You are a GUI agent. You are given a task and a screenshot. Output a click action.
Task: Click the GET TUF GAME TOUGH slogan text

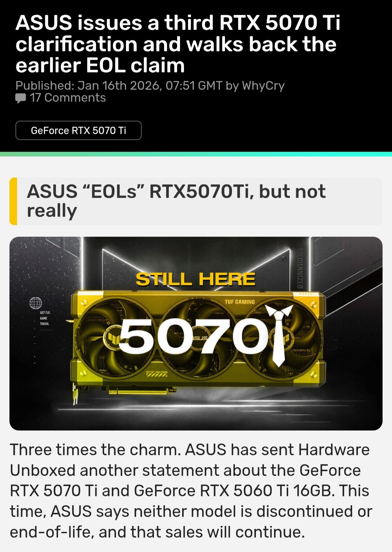point(45,318)
